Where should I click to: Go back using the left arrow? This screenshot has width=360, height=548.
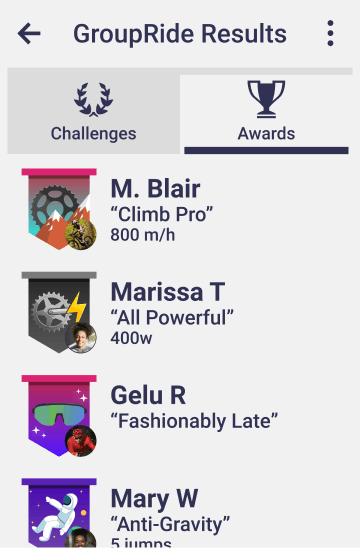point(29,34)
